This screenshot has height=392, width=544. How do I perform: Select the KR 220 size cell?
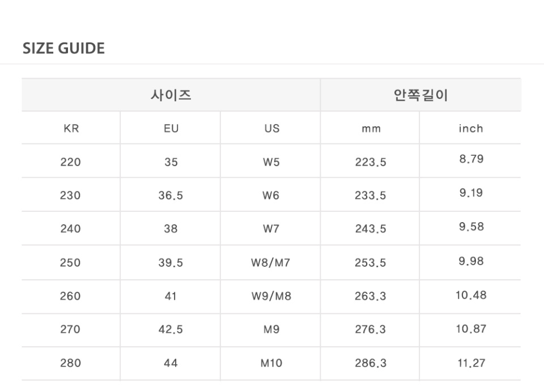click(x=70, y=162)
